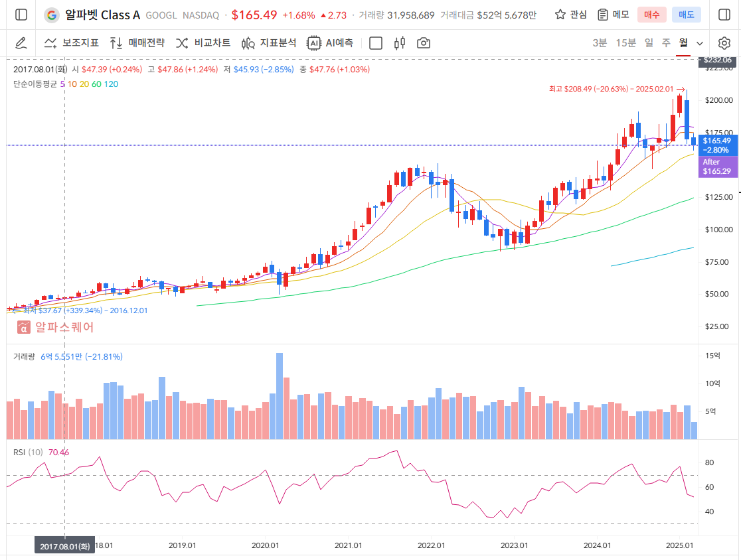The width and height of the screenshot is (741, 560).
Task: Click moving average period 60
Action: (96, 84)
